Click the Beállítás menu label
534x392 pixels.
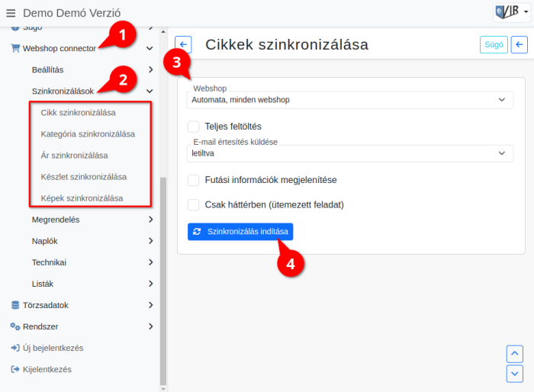[x=47, y=70]
